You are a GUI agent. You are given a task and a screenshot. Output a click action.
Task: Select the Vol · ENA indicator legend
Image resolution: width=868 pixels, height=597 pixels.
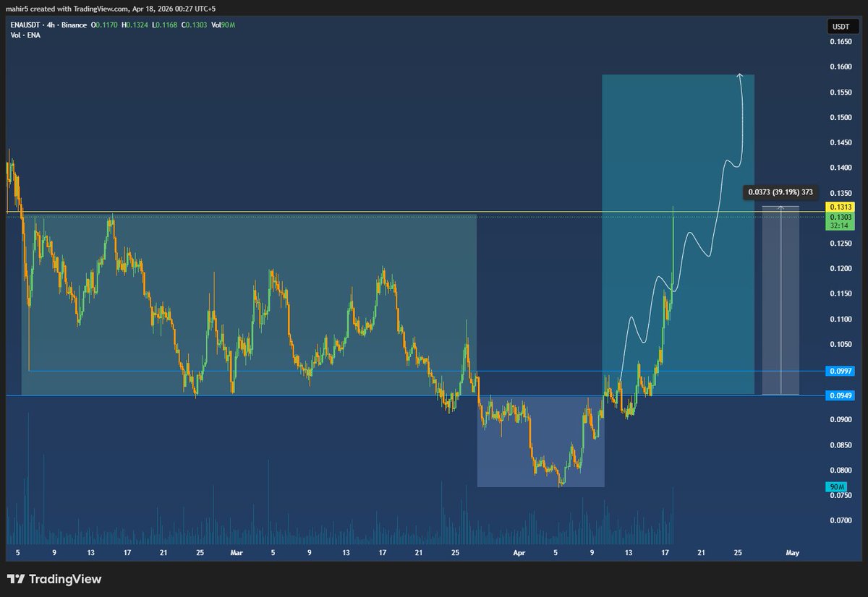pos(25,35)
